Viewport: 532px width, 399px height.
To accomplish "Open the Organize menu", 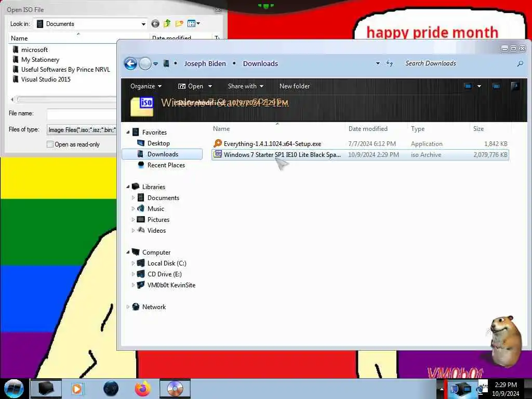I will pos(146,86).
